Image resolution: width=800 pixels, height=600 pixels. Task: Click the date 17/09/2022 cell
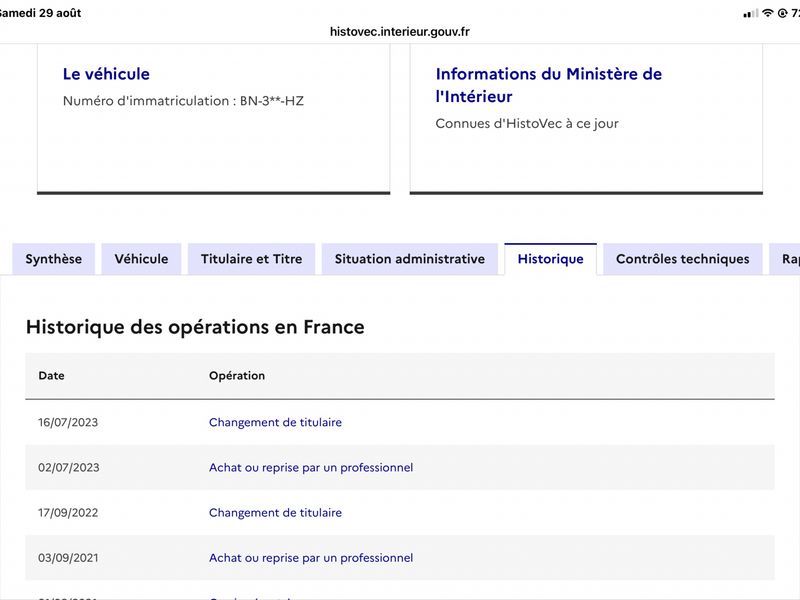pos(68,513)
